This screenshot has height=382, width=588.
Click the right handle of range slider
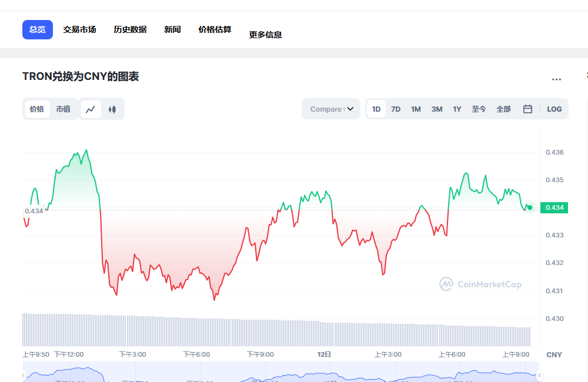pos(540,375)
